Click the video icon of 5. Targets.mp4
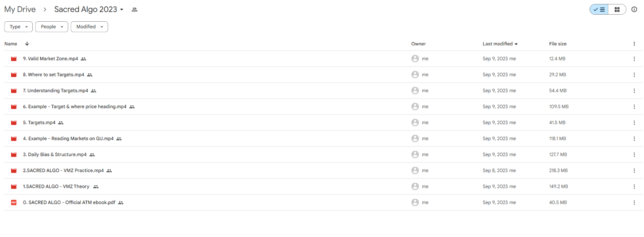This screenshot has width=644, height=237. [14, 122]
